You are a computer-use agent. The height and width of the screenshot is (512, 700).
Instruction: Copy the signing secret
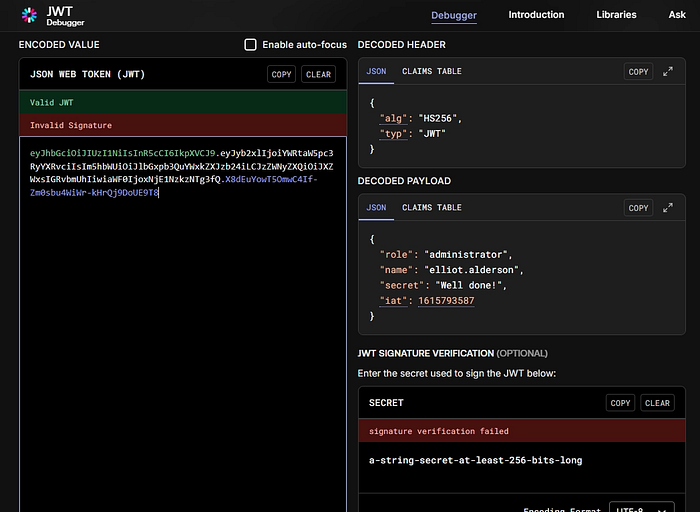(620, 403)
